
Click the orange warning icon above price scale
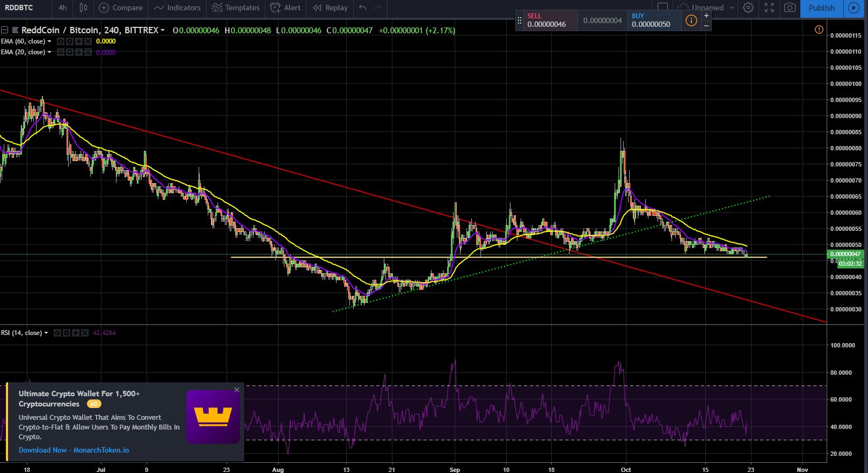[819, 30]
